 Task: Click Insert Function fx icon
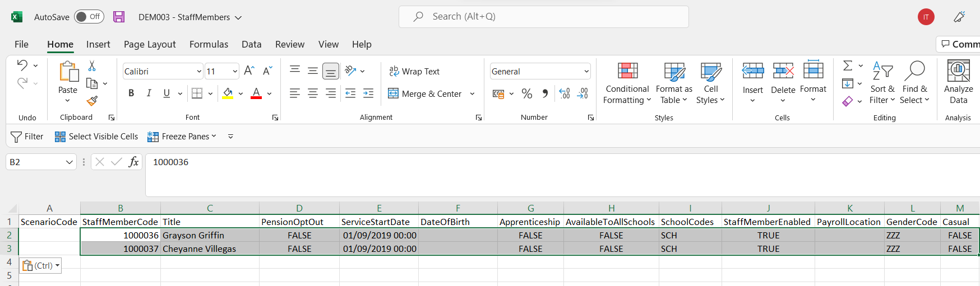[x=133, y=162]
